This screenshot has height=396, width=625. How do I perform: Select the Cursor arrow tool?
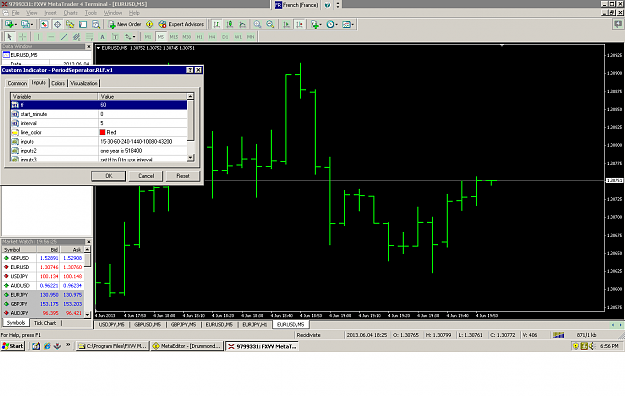(x=9, y=37)
